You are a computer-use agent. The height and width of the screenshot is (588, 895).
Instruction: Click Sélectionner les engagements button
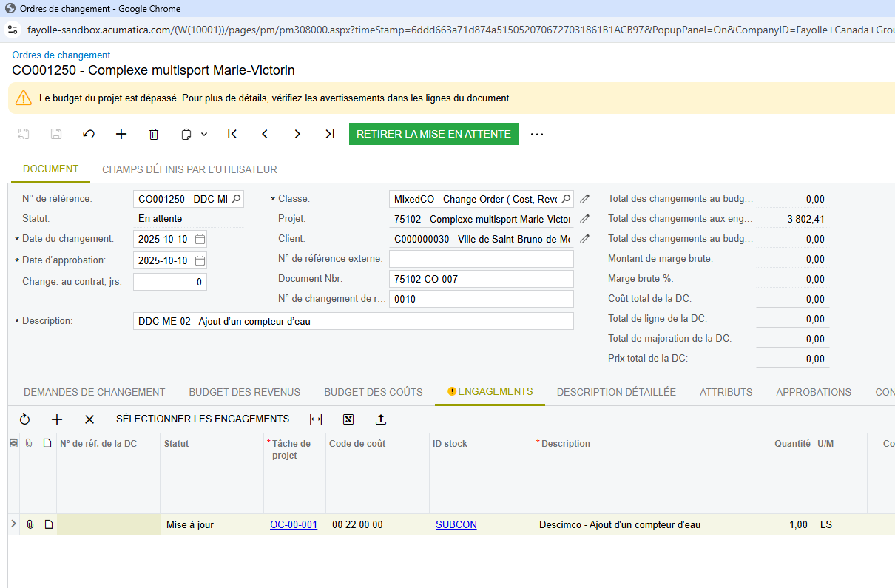click(x=203, y=419)
